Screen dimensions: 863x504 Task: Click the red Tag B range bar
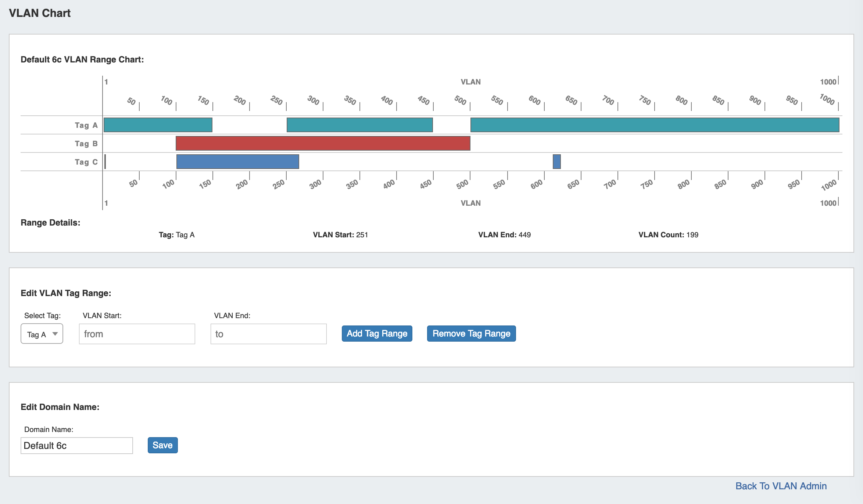[x=323, y=143]
